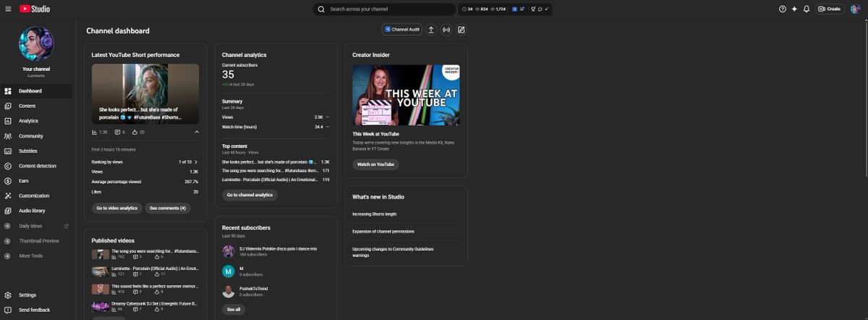This screenshot has height=320, width=868.
Task: Open the notifications bell
Action: [807, 9]
